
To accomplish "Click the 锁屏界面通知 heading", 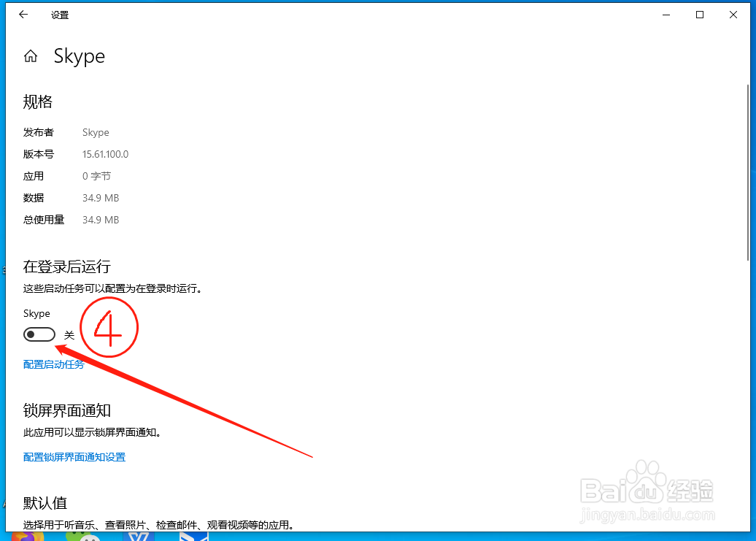I will [x=67, y=410].
